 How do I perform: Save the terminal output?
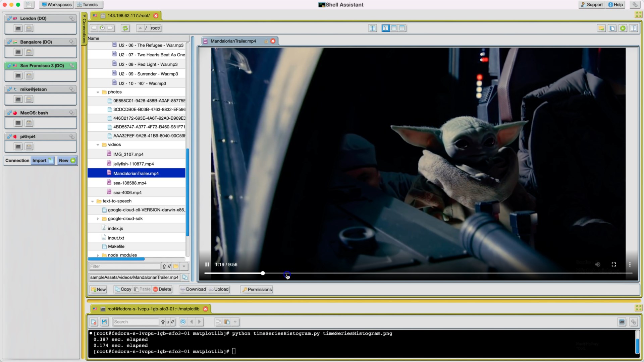[x=104, y=322]
